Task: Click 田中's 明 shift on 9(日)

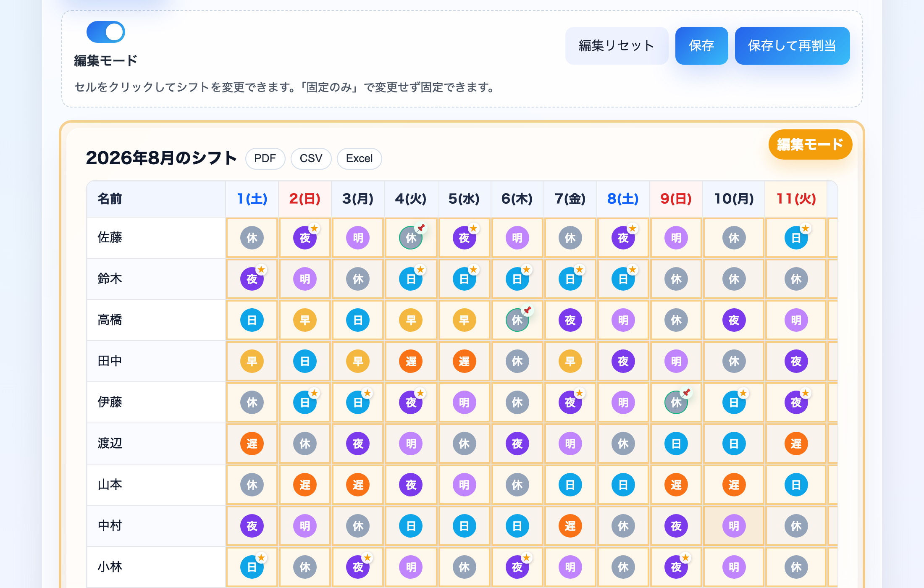Action: [676, 361]
